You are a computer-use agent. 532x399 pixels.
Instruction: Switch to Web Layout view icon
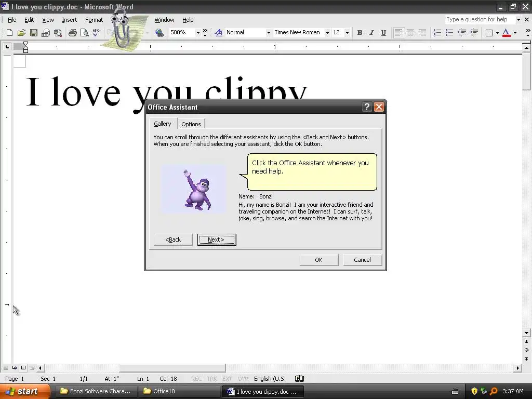coord(15,368)
